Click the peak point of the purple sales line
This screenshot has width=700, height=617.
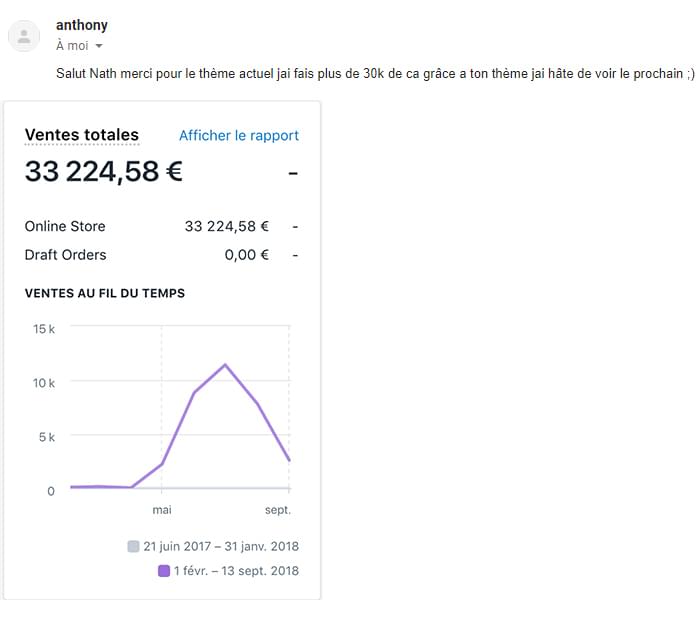[x=225, y=365]
